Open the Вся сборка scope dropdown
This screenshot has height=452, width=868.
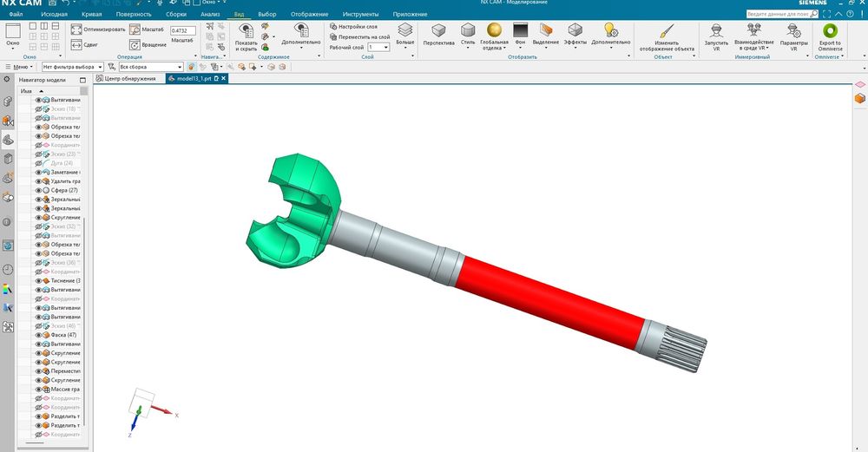(x=150, y=67)
